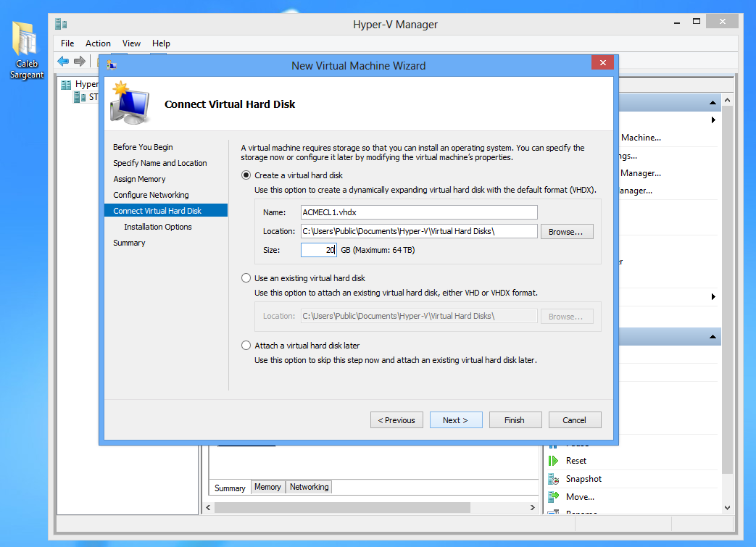Screen dimensions: 756x547
Task: Click Actions pane scroll up arrow
Action: coord(727,100)
